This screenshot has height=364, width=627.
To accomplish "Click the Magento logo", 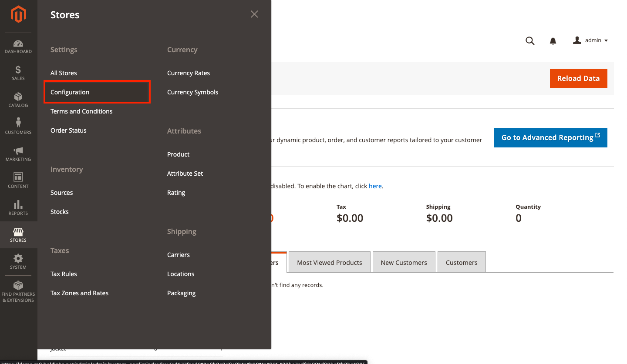I will tap(18, 14).
